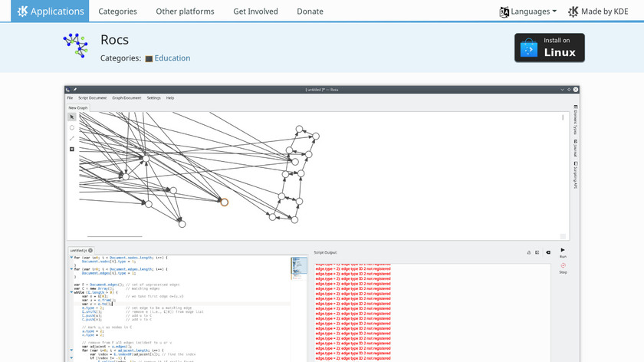Minimize the Rocs window with chevron button
The width and height of the screenshot is (644, 362).
[x=562, y=90]
